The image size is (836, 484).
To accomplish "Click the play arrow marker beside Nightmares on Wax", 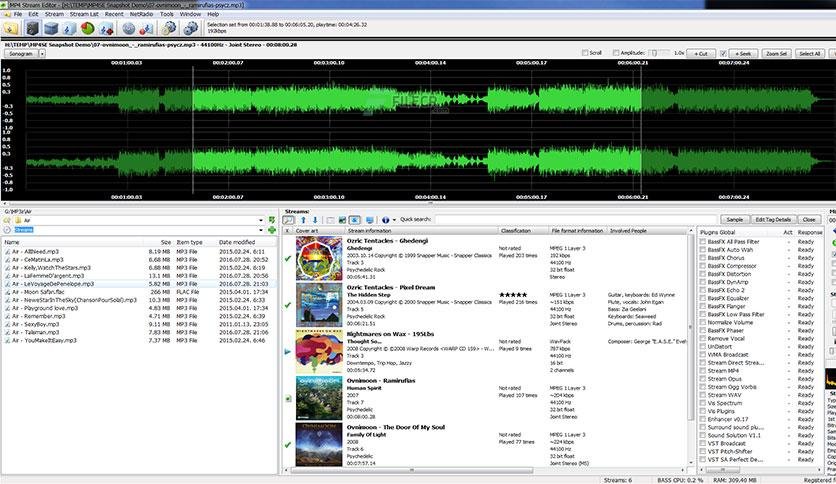I will click(288, 352).
